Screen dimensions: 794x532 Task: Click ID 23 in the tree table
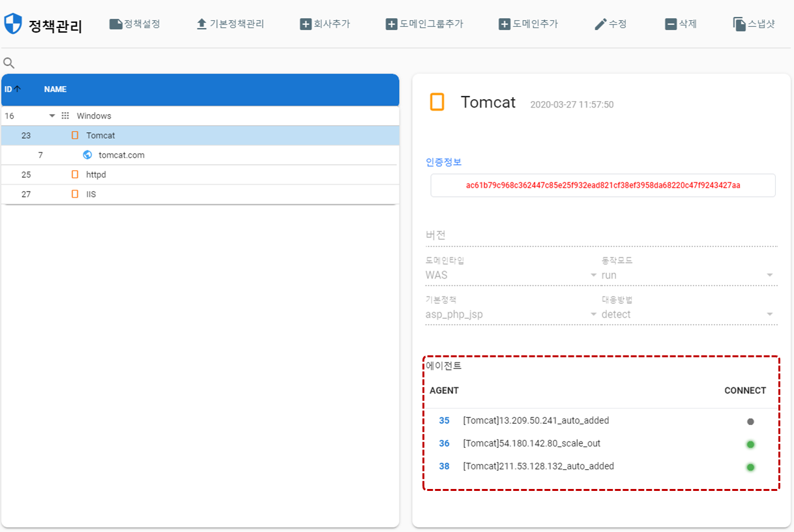coord(26,136)
